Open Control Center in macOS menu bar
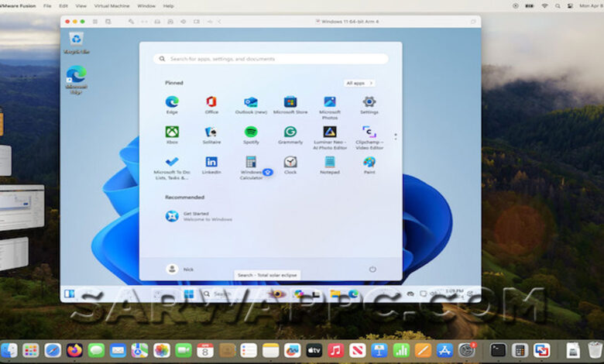Viewport: 604px width, 364px height. pos(570,6)
